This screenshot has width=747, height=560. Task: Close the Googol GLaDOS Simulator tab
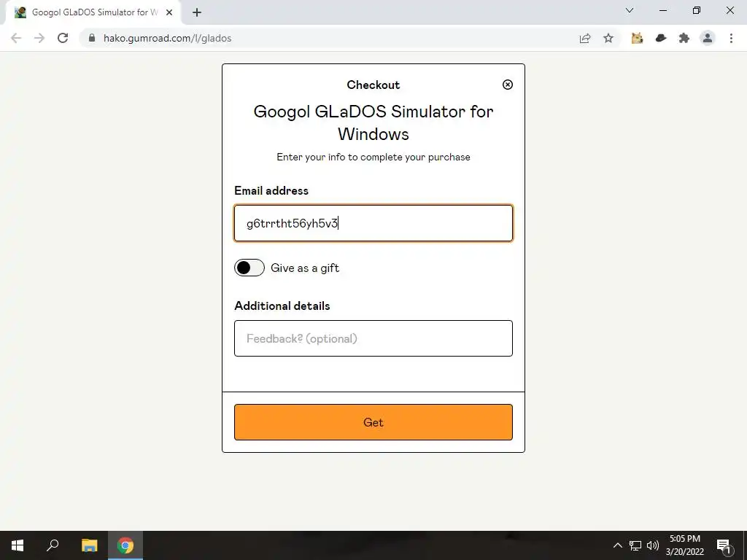pyautogui.click(x=169, y=13)
